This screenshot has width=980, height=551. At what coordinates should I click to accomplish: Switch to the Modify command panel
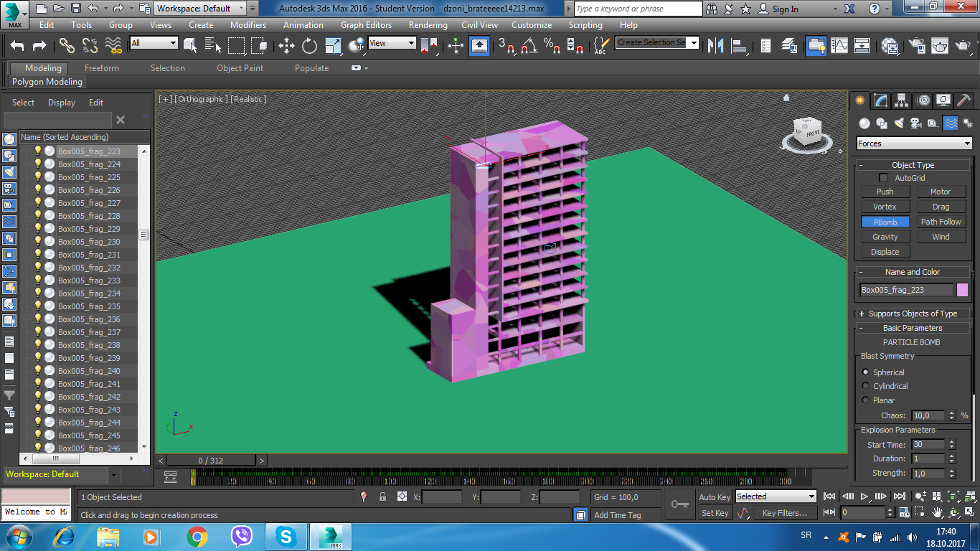(x=881, y=100)
